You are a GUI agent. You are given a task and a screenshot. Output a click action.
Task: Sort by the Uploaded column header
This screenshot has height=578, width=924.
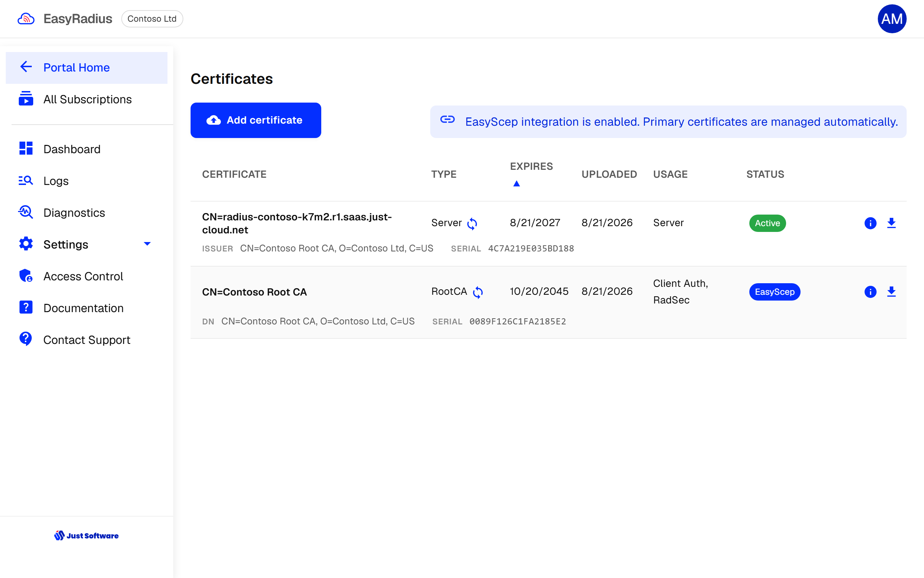point(609,174)
